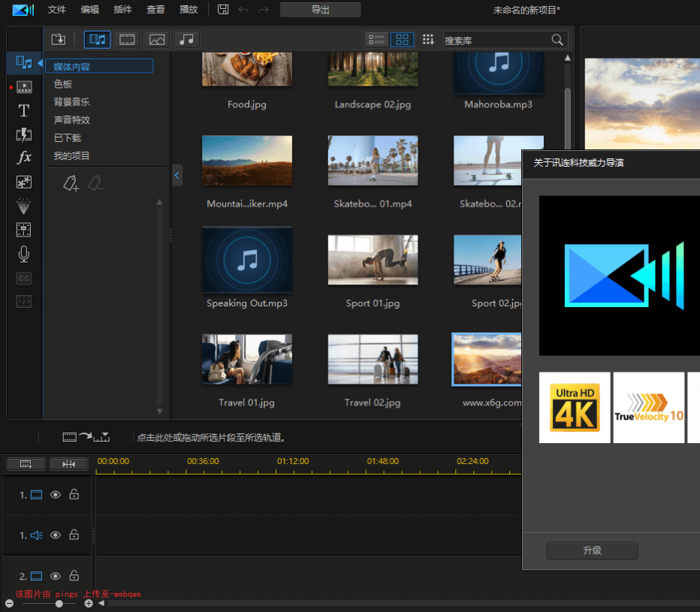This screenshot has height=612, width=700.
Task: Click tag list scroll down arrow
Action: pyautogui.click(x=159, y=412)
